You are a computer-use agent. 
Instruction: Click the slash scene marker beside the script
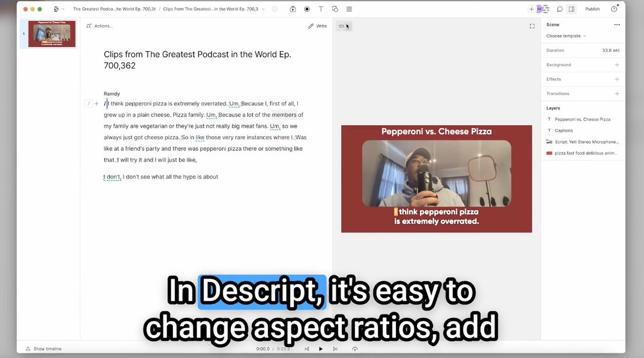pyautogui.click(x=89, y=104)
